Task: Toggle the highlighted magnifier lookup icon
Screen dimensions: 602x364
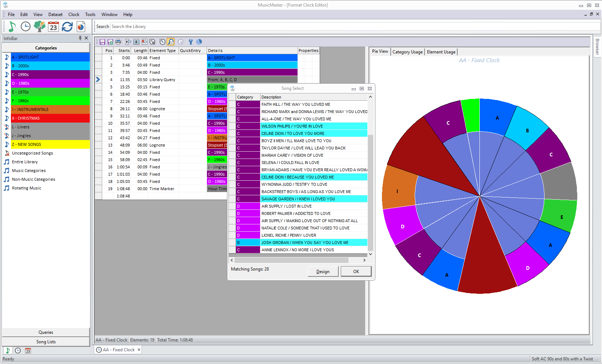Action: (171, 42)
